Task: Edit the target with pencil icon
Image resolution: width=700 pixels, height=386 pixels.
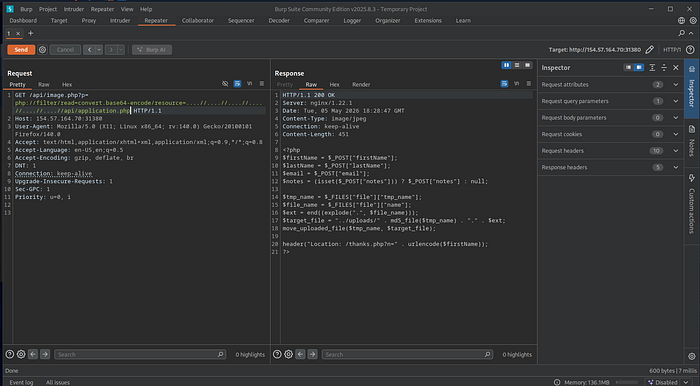Action: (650, 50)
